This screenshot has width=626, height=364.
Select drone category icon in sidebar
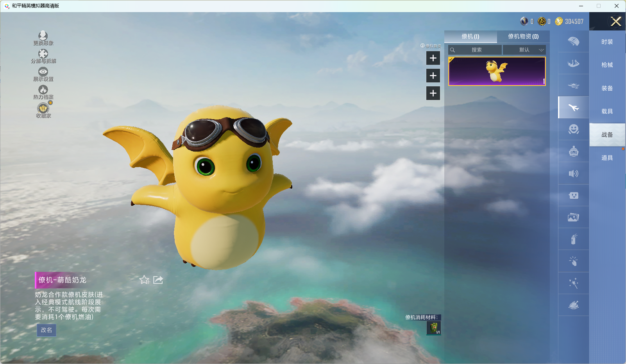(x=573, y=86)
